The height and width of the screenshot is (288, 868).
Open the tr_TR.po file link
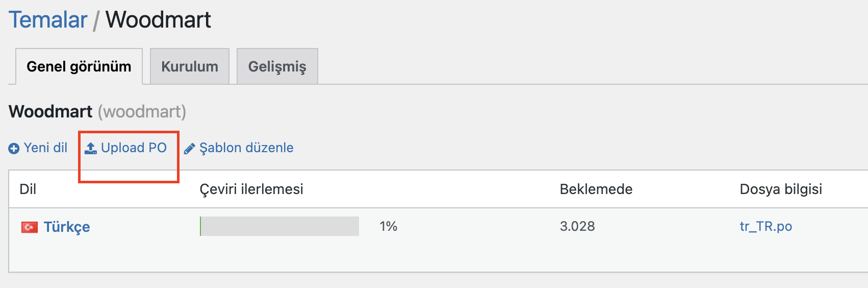[x=766, y=226]
